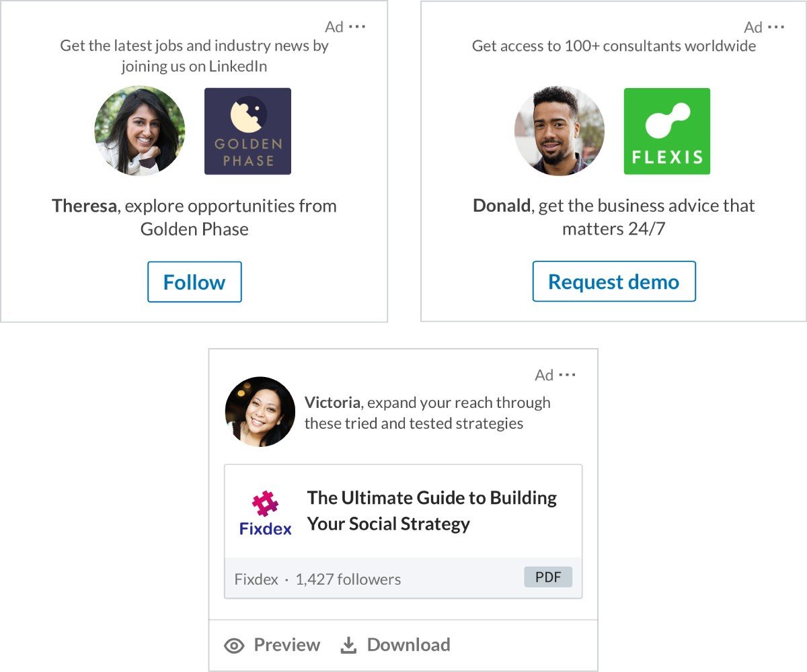Click the Download text label
The width and height of the screenshot is (807, 672).
[408, 645]
